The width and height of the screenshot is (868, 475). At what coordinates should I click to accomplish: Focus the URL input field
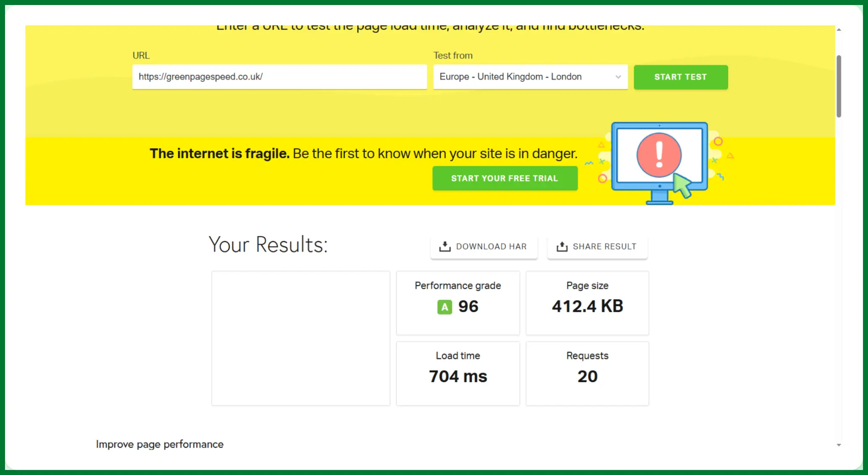[279, 77]
